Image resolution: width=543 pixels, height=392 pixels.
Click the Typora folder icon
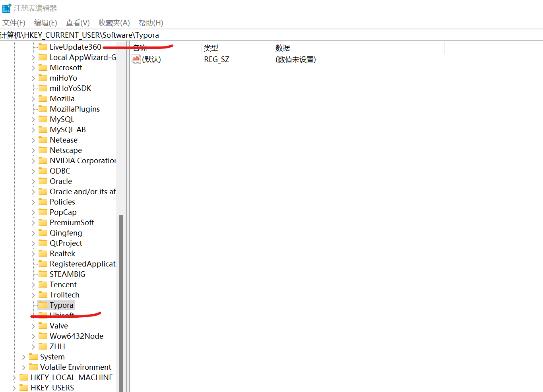(x=43, y=305)
